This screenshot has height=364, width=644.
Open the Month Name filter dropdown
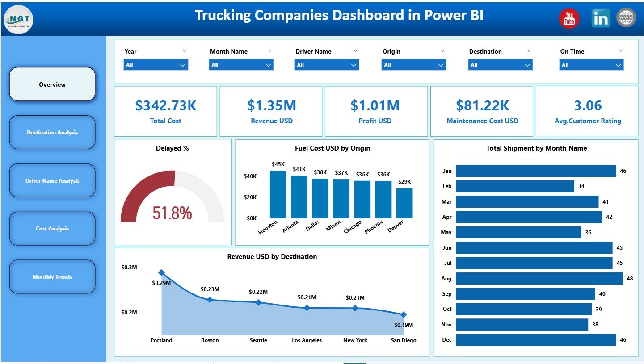269,65
